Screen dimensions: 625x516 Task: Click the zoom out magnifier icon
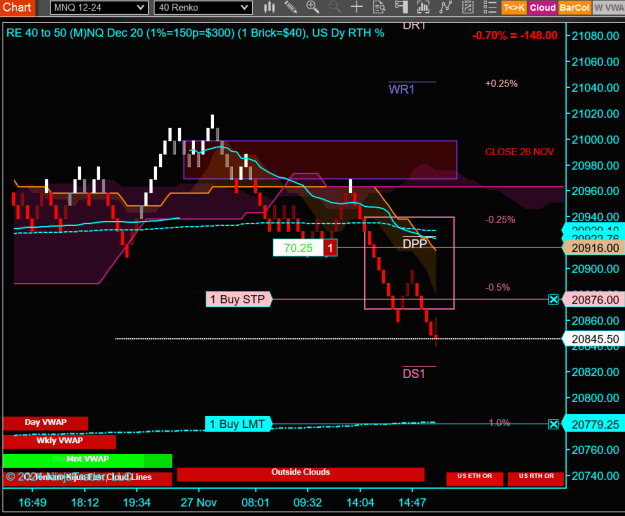pyautogui.click(x=334, y=7)
